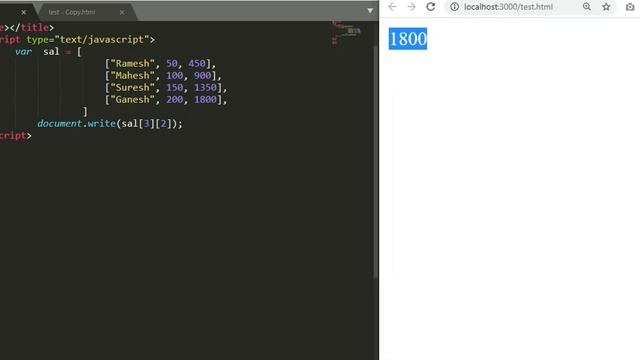Click the zoom magnifier icon in address bar
Image resolution: width=640 pixels, height=360 pixels.
587,7
